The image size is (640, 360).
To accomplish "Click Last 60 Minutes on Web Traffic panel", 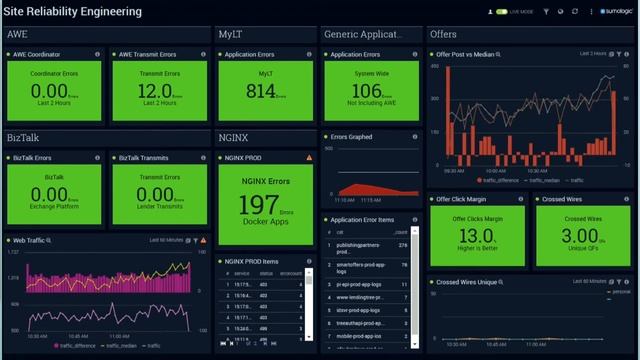I will (166, 240).
